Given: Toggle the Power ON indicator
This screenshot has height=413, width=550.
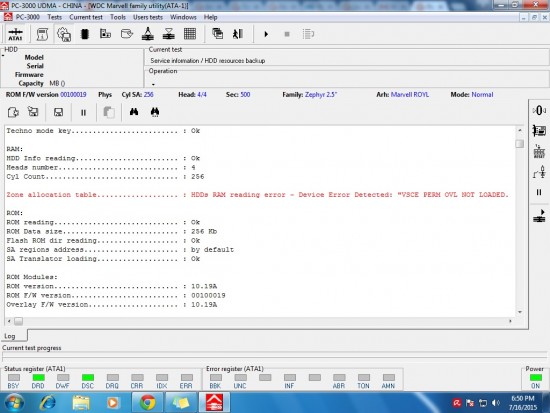Looking at the screenshot, I should coord(536,378).
